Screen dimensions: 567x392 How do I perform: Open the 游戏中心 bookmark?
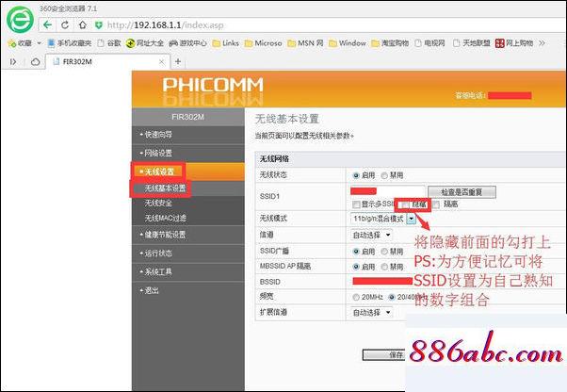(187, 43)
